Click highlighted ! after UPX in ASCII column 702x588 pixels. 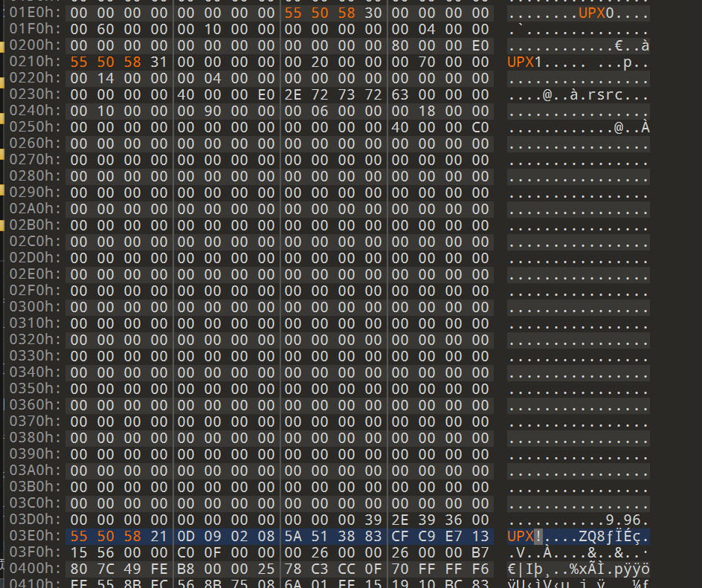tap(538, 536)
